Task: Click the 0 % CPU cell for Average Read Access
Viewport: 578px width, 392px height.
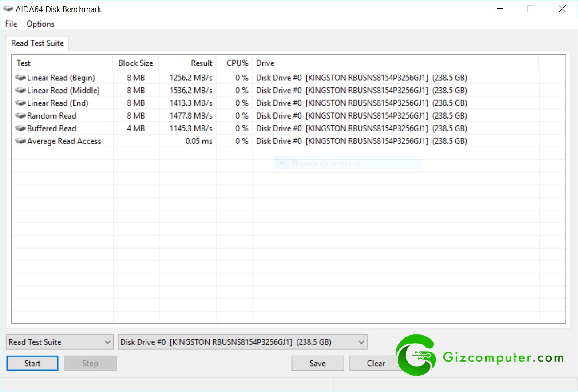Action: click(x=242, y=141)
